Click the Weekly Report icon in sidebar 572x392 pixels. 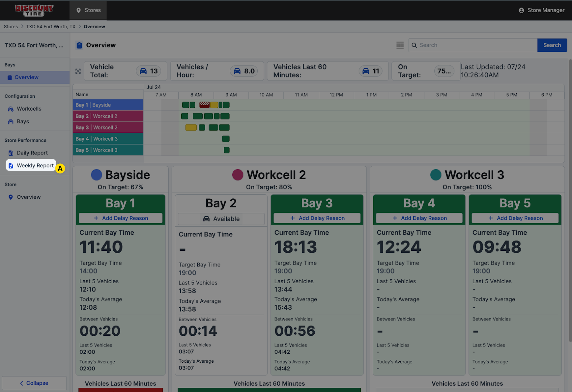11,166
